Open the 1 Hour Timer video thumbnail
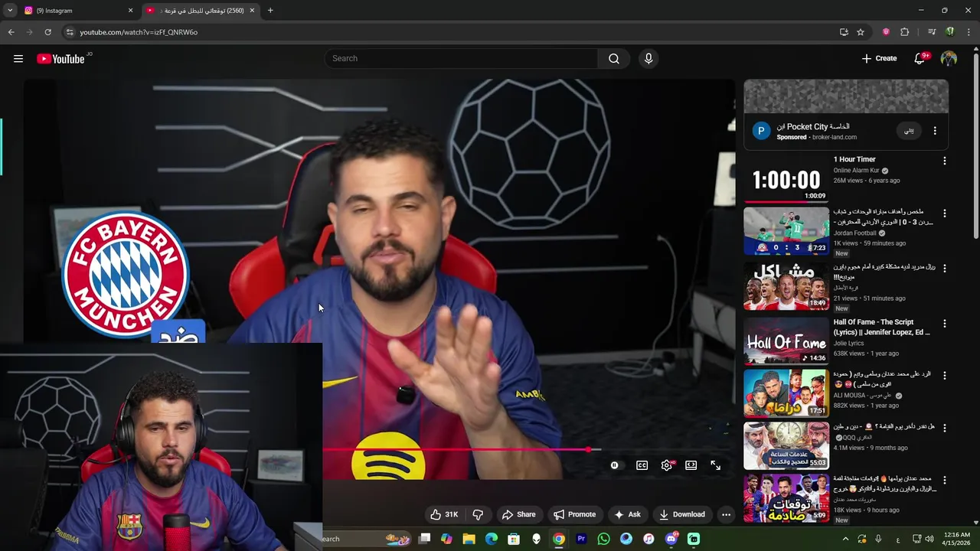This screenshot has width=980, height=551. [786, 178]
